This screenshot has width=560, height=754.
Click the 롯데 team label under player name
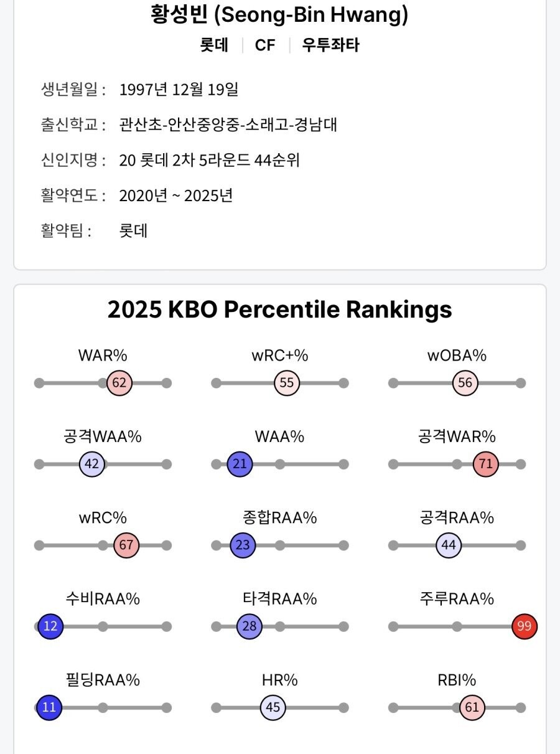point(214,45)
